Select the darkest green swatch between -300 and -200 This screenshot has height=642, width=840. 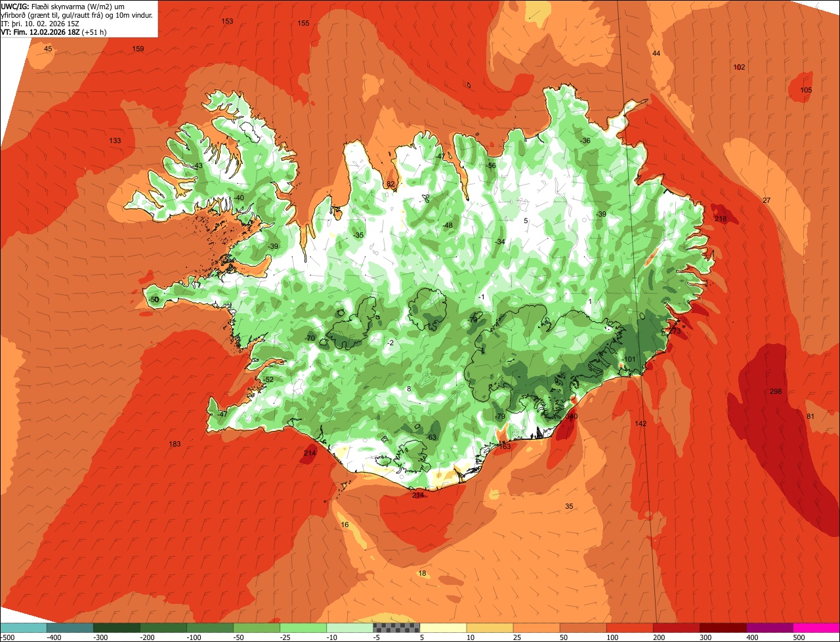[116, 628]
